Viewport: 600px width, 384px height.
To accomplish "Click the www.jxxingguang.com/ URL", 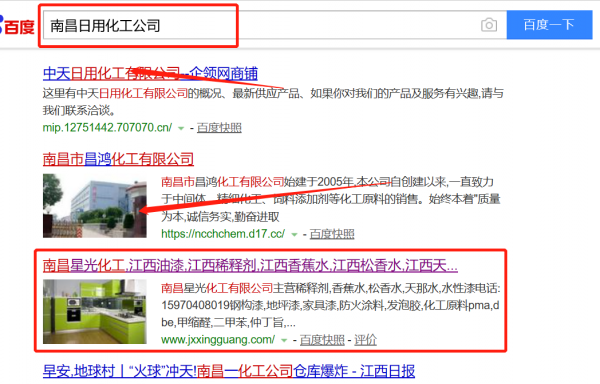I will (218, 340).
